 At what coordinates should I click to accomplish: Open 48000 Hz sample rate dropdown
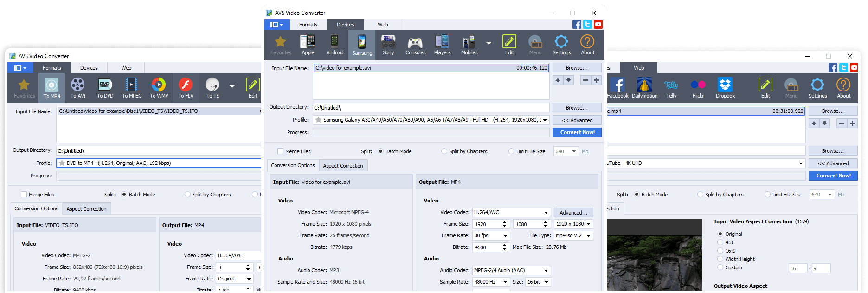(505, 282)
